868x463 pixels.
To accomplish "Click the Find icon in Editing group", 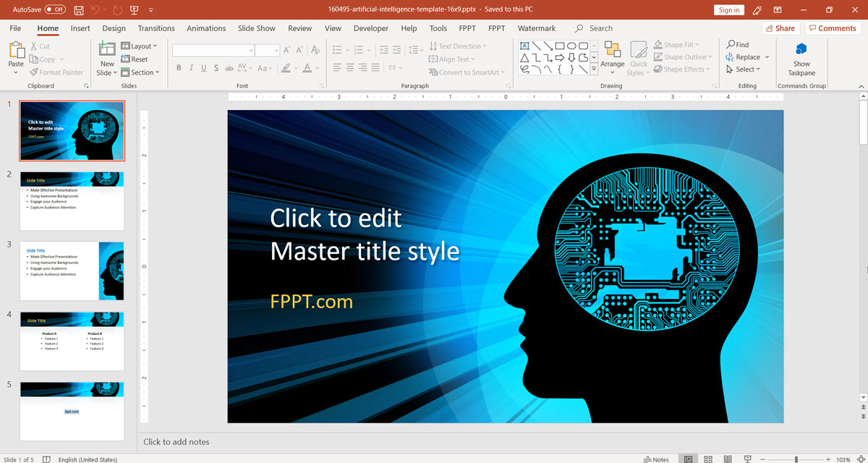I will pyautogui.click(x=738, y=45).
